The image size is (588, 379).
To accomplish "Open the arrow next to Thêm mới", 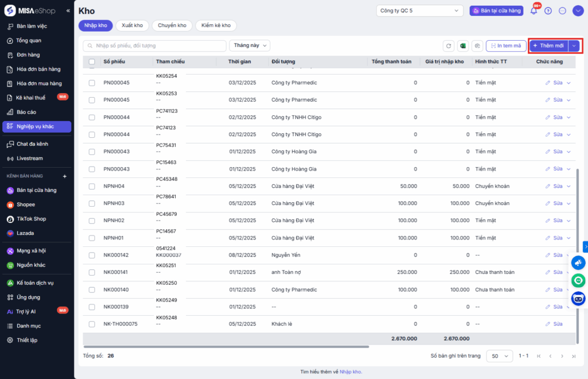I will [x=574, y=46].
